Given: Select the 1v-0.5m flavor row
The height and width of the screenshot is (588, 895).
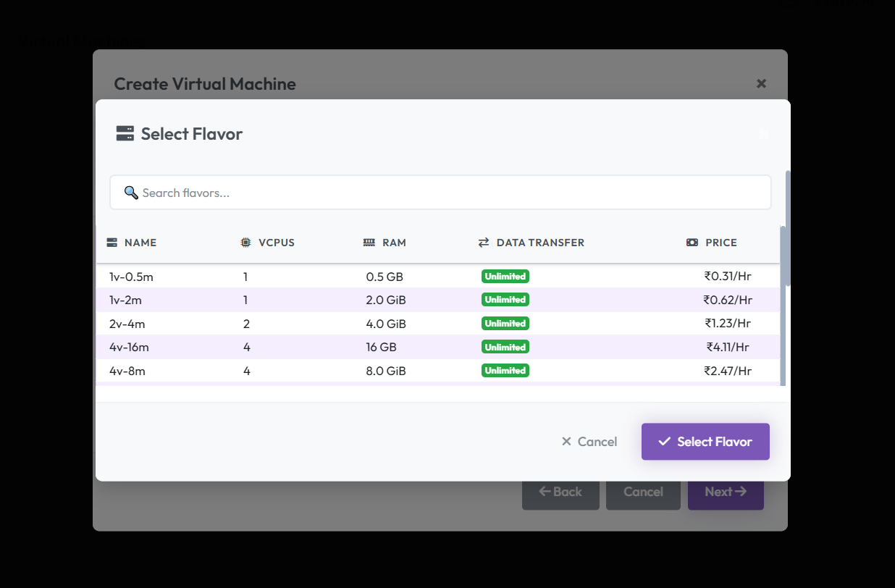Looking at the screenshot, I should (x=290, y=277).
